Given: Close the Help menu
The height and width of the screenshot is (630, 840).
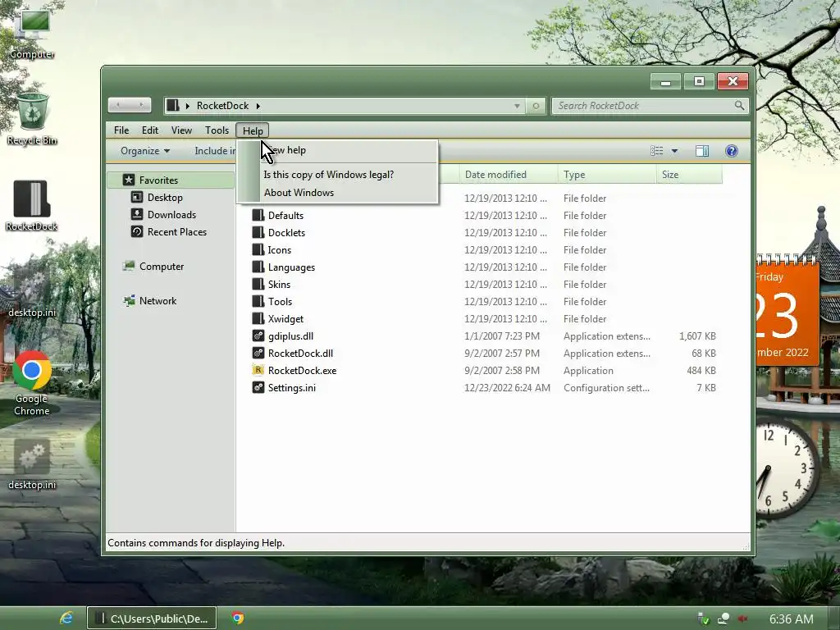Looking at the screenshot, I should click(253, 130).
